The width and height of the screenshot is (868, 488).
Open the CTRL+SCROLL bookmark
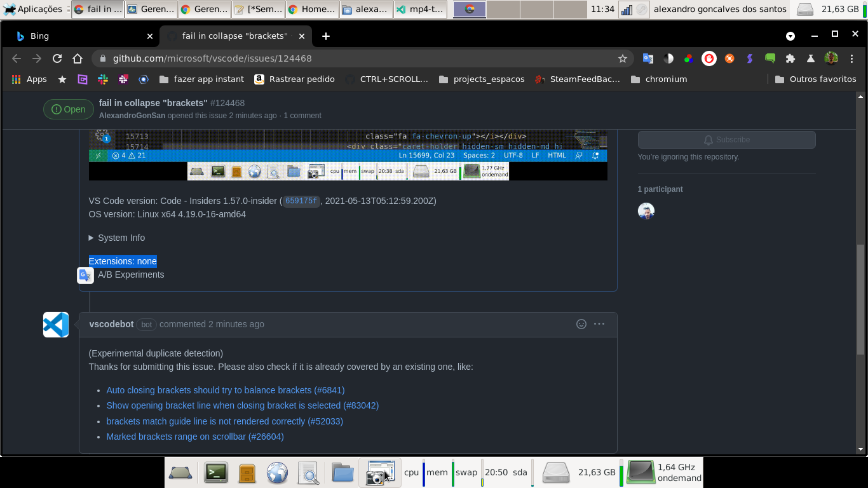click(387, 79)
